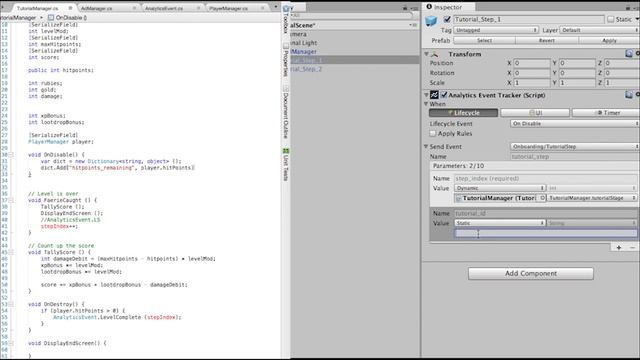
Task: Open the Tag dropdown showing Untagged
Action: [x=496, y=30]
